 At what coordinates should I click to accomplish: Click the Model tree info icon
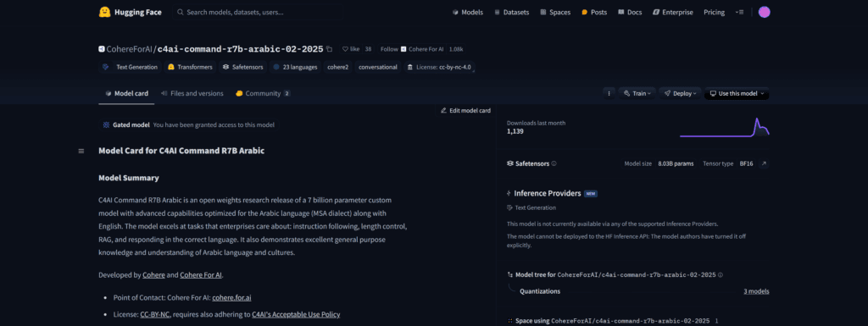click(721, 274)
